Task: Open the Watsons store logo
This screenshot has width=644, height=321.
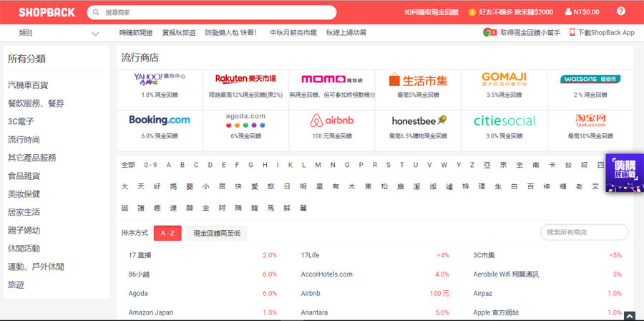Action: 590,79
